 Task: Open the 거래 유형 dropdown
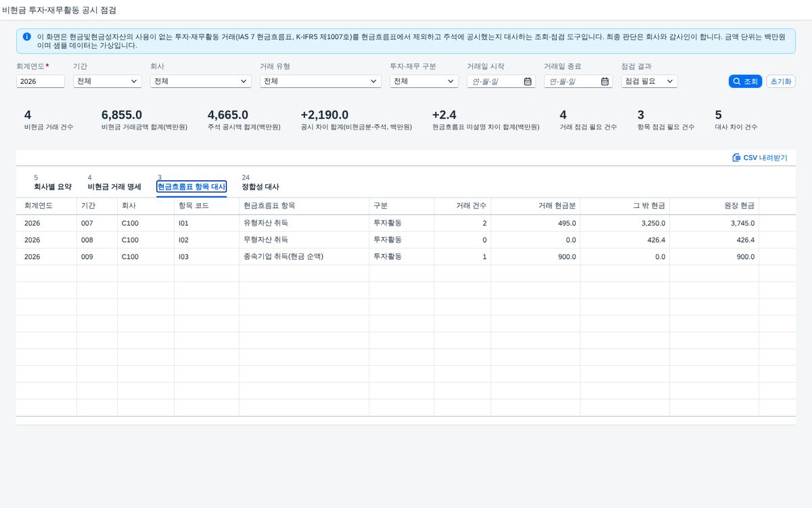[x=321, y=81]
